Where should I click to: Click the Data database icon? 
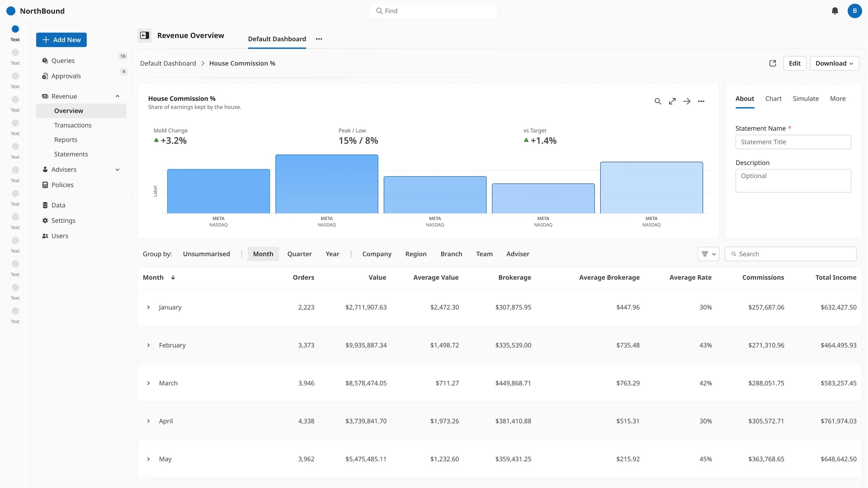45,205
